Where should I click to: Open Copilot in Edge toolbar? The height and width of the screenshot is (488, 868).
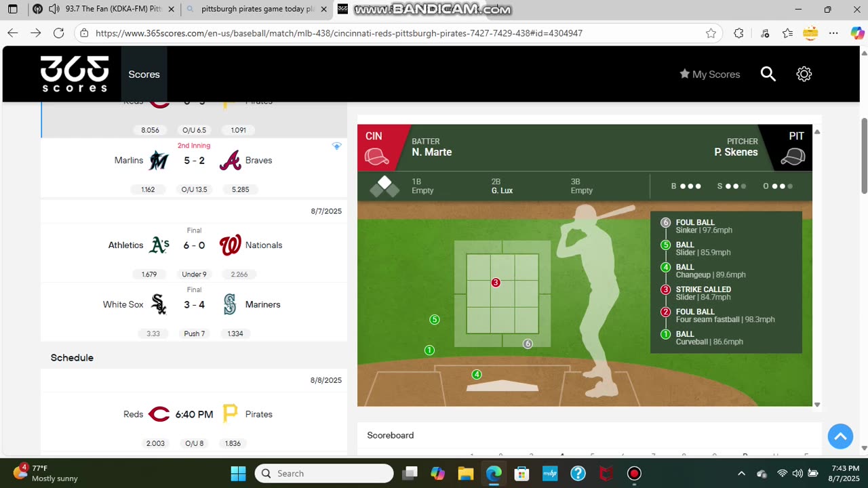click(857, 33)
